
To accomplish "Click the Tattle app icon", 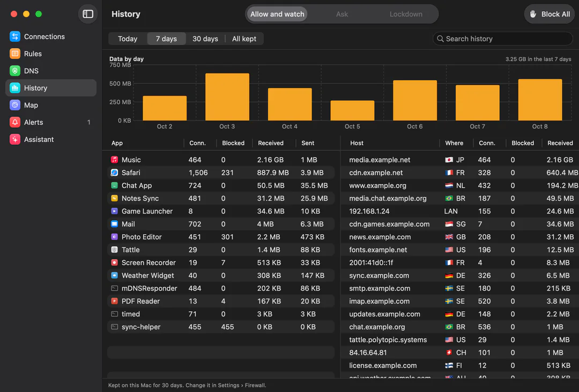I will pyautogui.click(x=115, y=250).
